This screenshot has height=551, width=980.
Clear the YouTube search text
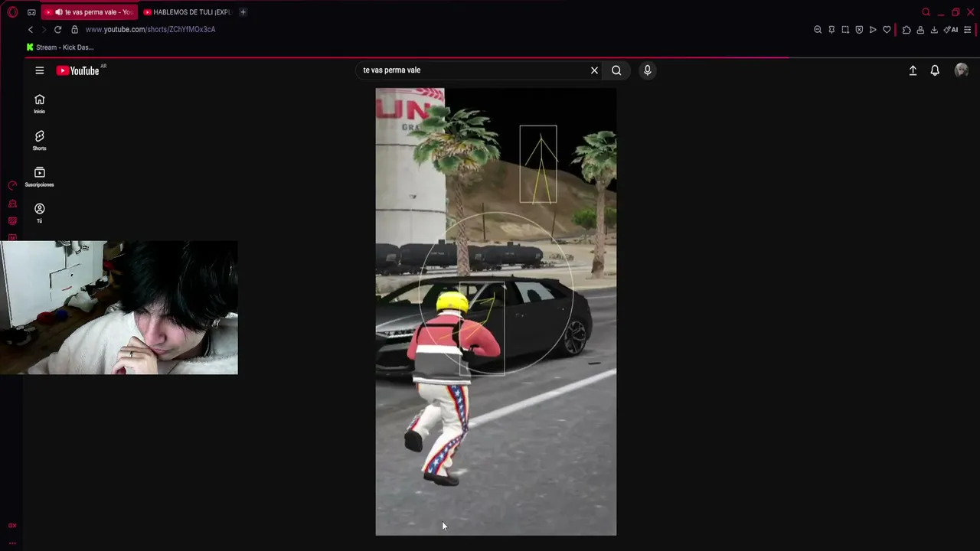(594, 70)
